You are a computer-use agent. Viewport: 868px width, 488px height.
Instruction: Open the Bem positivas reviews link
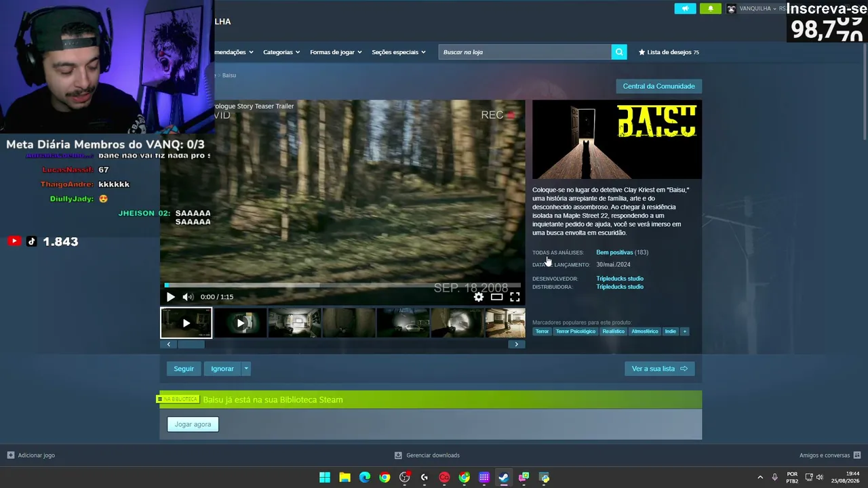tap(614, 252)
